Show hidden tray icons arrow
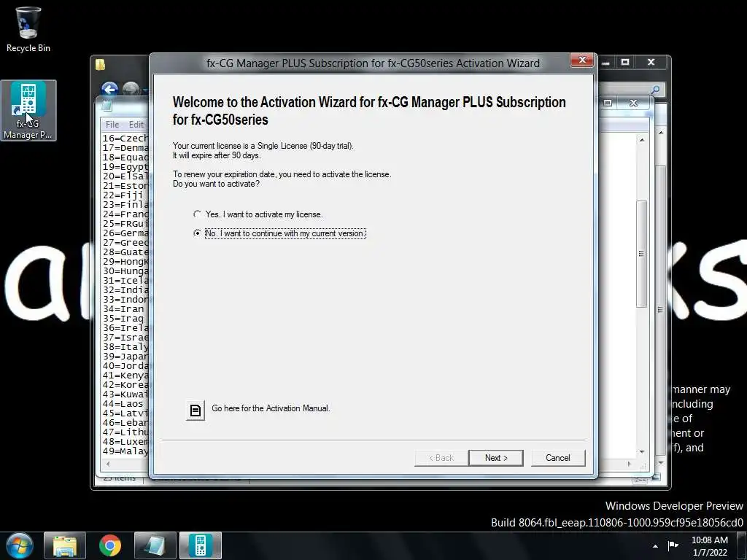The image size is (747, 560). tap(656, 546)
